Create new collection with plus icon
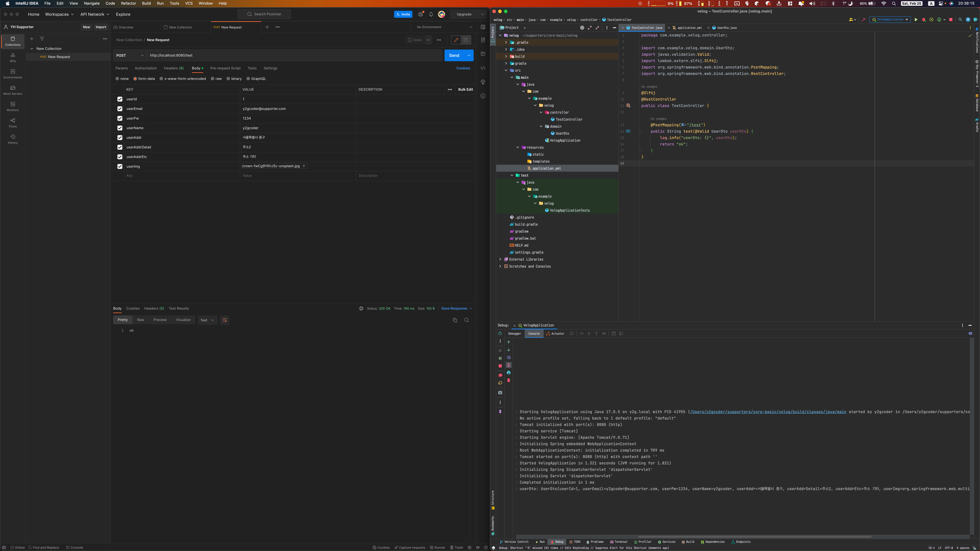The image size is (980, 551). click(32, 39)
